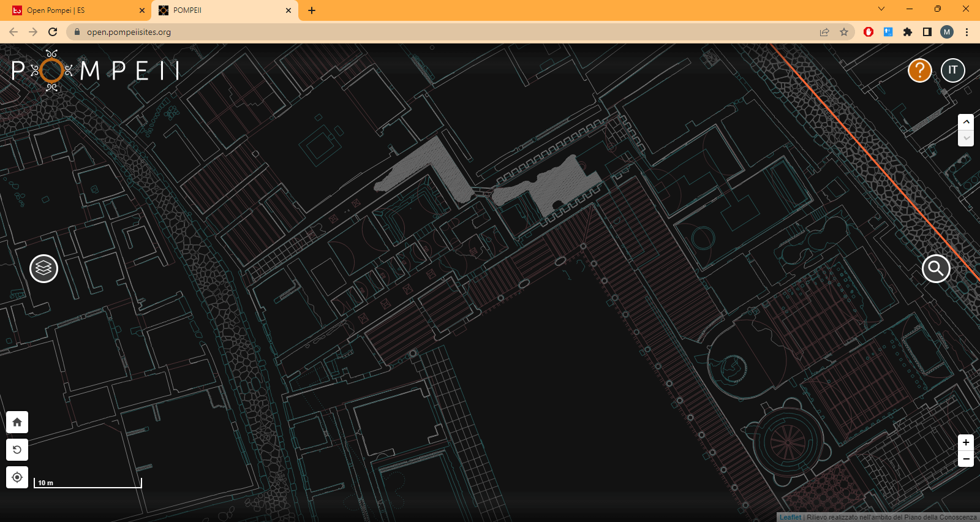Zoom in on the map
980x522 pixels.
tap(965, 442)
